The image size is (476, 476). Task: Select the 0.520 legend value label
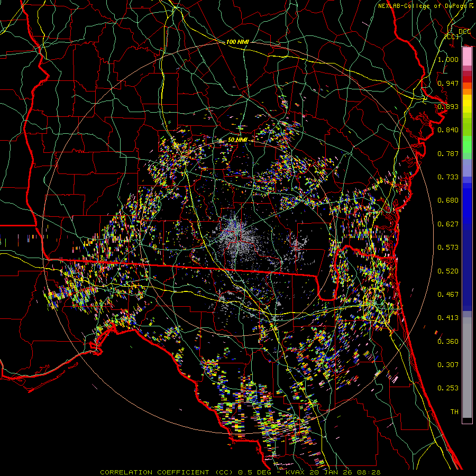(448, 271)
